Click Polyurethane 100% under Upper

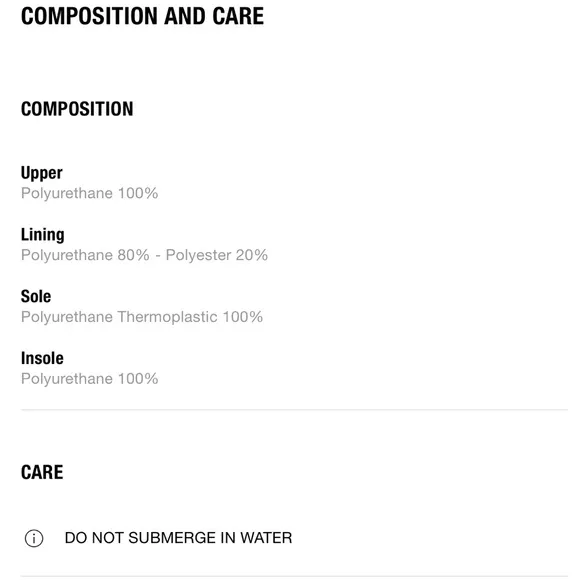click(x=90, y=193)
